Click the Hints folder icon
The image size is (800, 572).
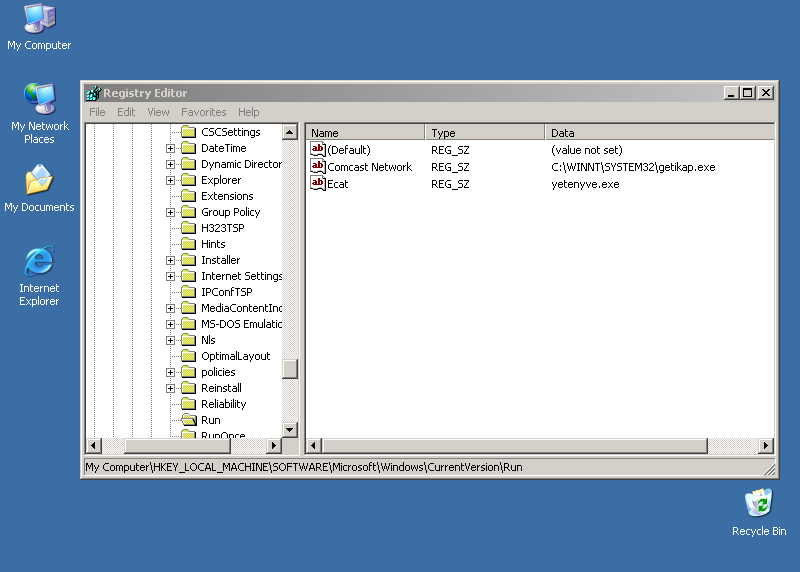(189, 244)
